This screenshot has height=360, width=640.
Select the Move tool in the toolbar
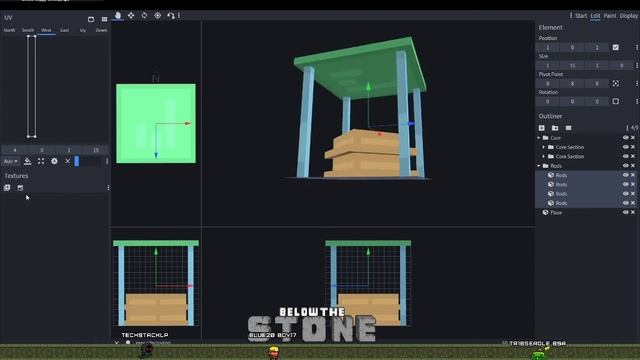[x=118, y=16]
